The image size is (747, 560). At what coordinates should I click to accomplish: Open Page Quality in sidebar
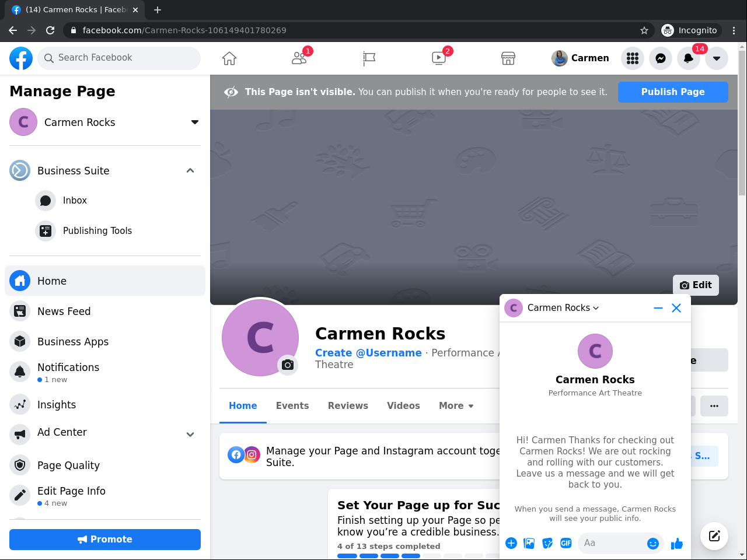point(105,465)
